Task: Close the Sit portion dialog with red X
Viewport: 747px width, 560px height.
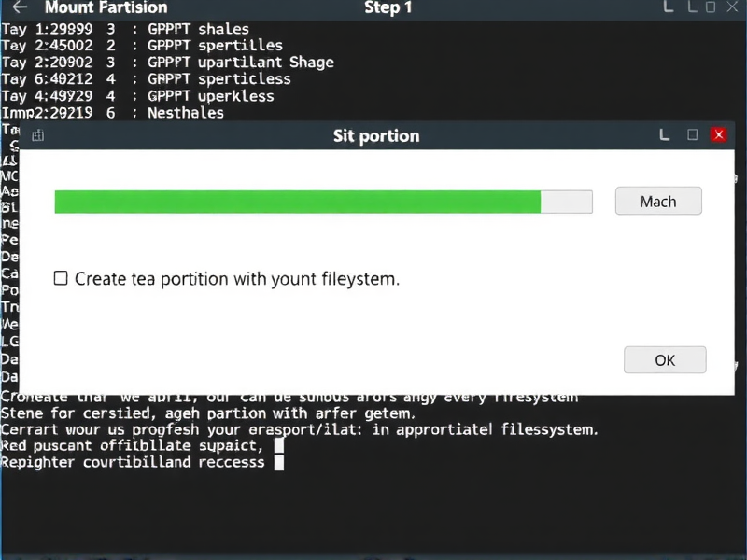Action: 718,135
